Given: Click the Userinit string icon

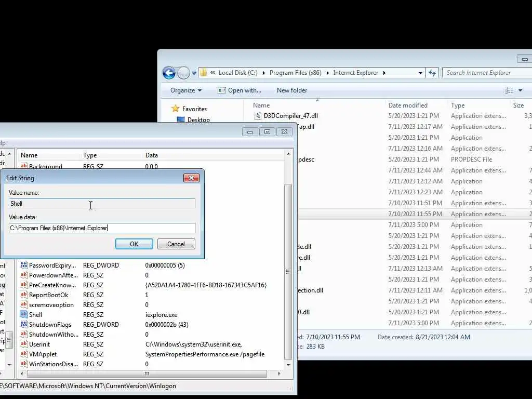Looking at the screenshot, I should (24, 344).
